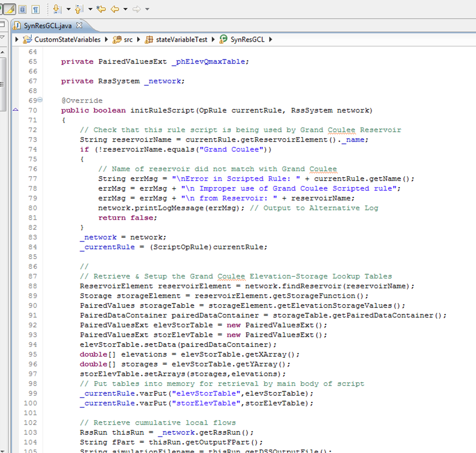The image size is (476, 453).
Task: Click "getOutputFPart" call on line 104
Action: coord(217,442)
